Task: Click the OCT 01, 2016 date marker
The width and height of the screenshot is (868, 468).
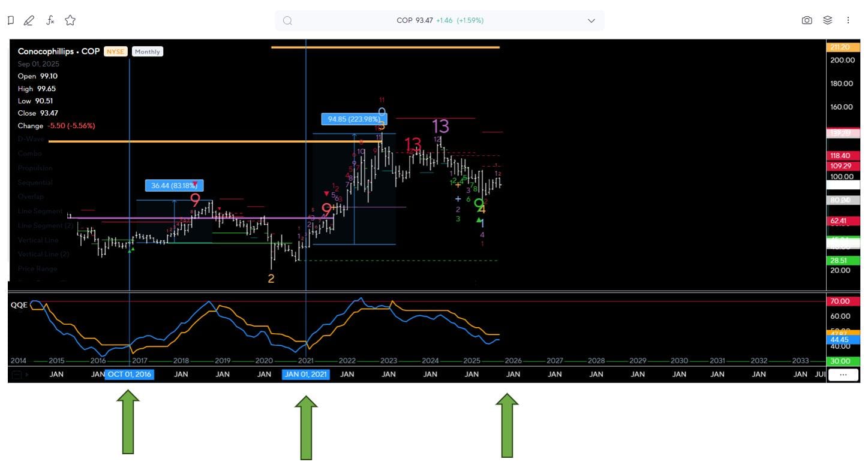Action: 130,375
